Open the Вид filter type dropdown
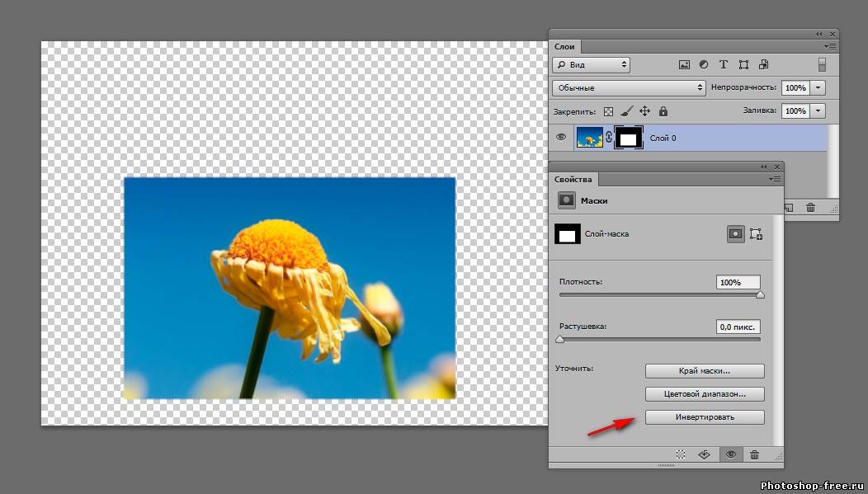 coord(591,64)
